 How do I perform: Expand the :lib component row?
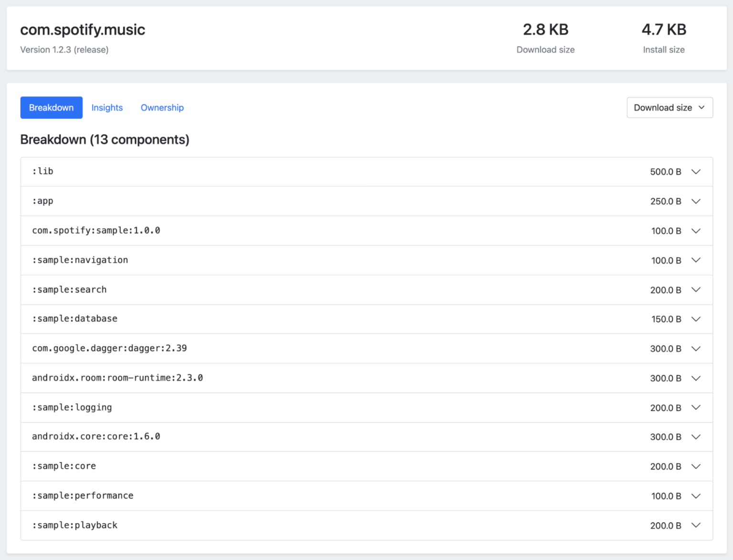coord(696,172)
